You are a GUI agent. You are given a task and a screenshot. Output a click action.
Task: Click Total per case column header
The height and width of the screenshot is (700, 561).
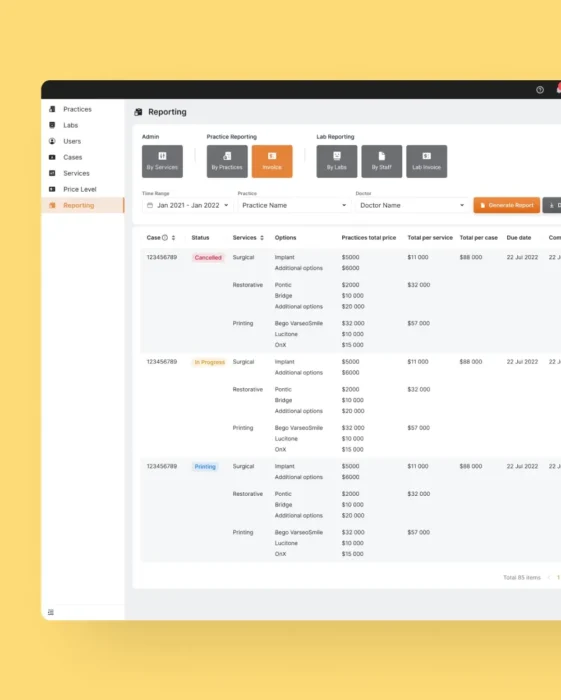coord(478,238)
